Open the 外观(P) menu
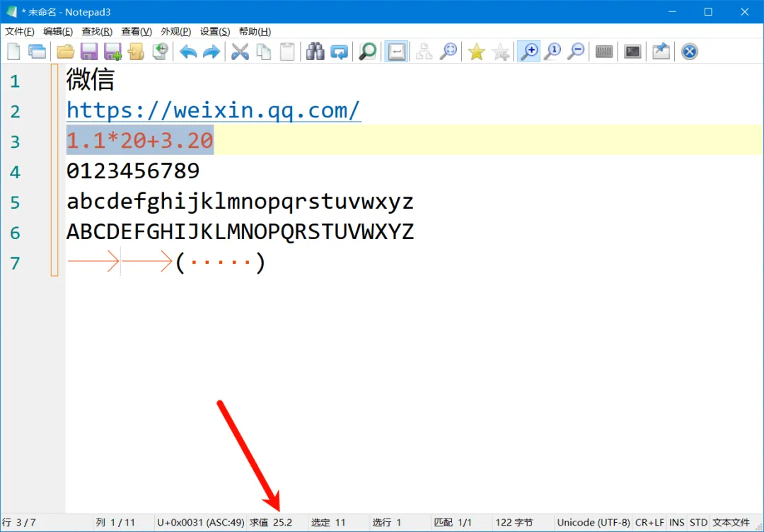Screen dimensions: 764x532 tap(176, 32)
